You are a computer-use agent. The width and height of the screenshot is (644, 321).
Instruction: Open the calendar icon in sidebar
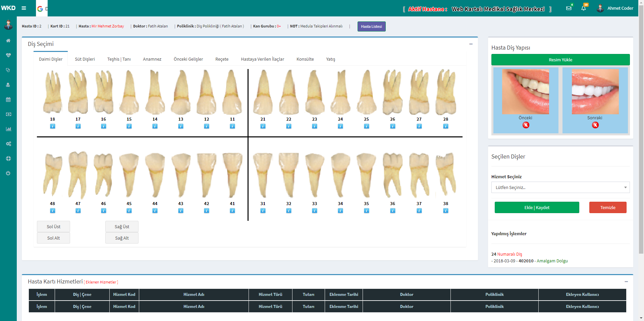pos(8,100)
